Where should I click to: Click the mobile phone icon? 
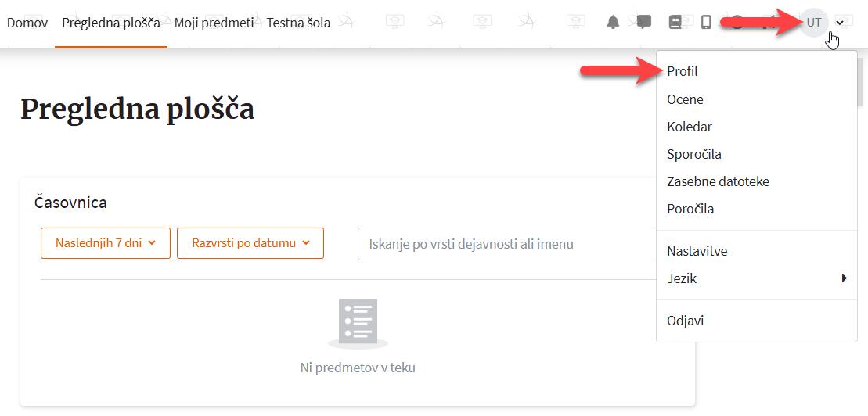click(x=706, y=23)
